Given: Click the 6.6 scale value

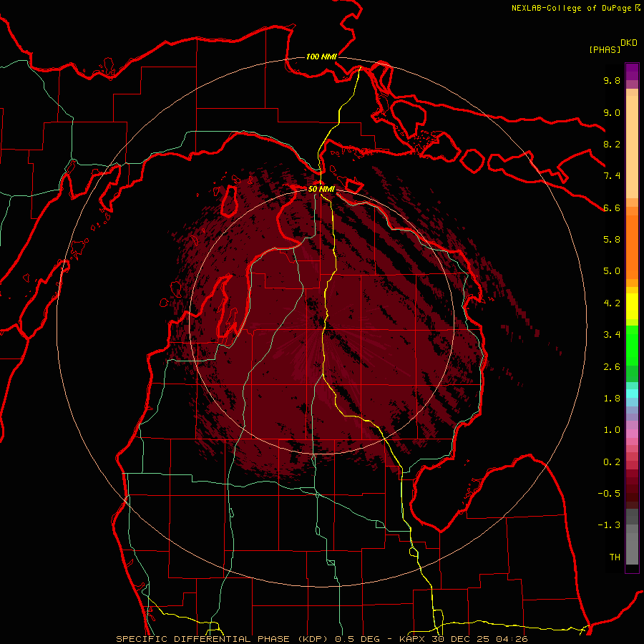Looking at the screenshot, I should [612, 208].
